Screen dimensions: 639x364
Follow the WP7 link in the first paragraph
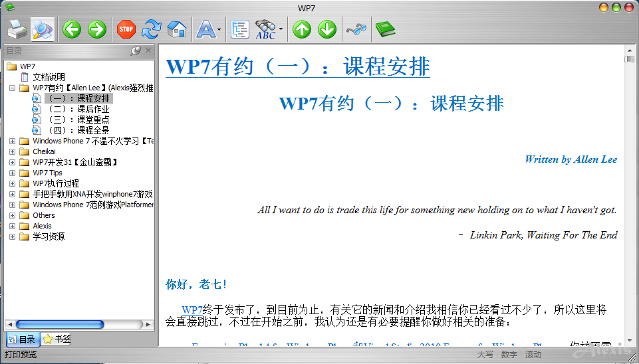click(192, 310)
